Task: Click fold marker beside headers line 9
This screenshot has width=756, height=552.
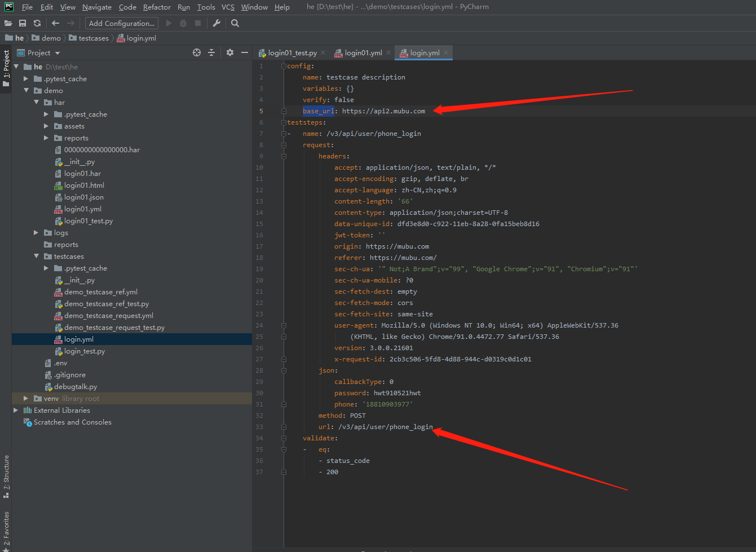Action: coord(284,156)
